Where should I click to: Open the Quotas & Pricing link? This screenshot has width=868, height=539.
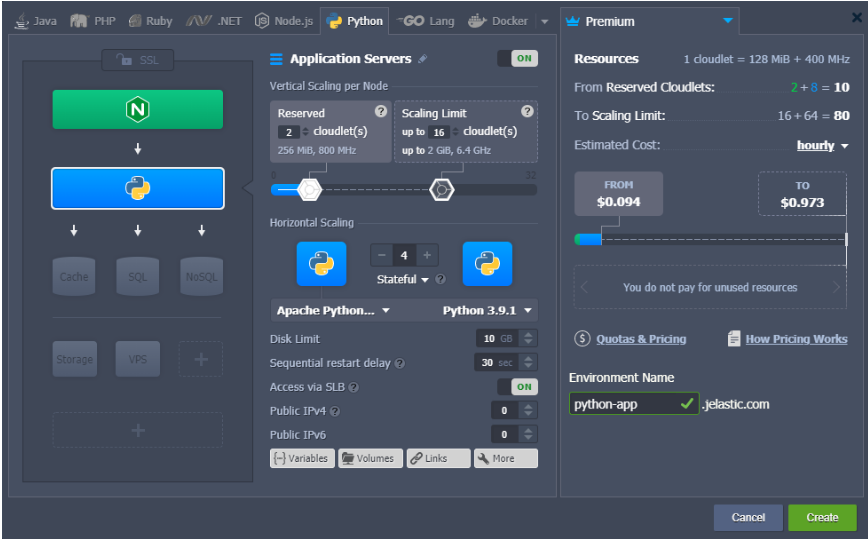[x=640, y=339]
